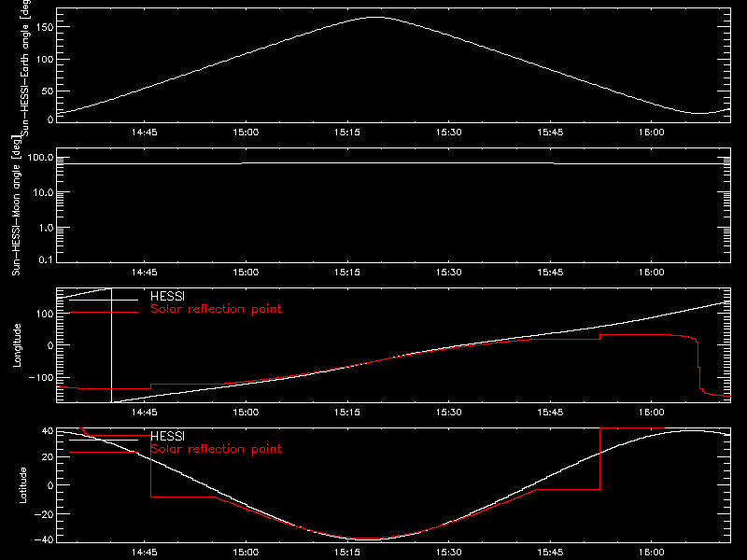Click 14:45 time label under Moon angle plot
The height and width of the screenshot is (560, 747).
[x=145, y=273]
